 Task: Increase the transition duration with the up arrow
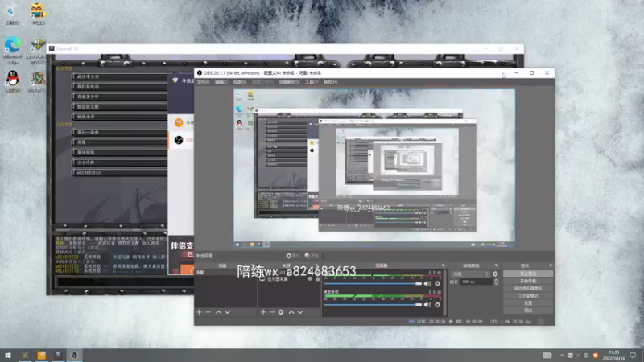coord(496,280)
